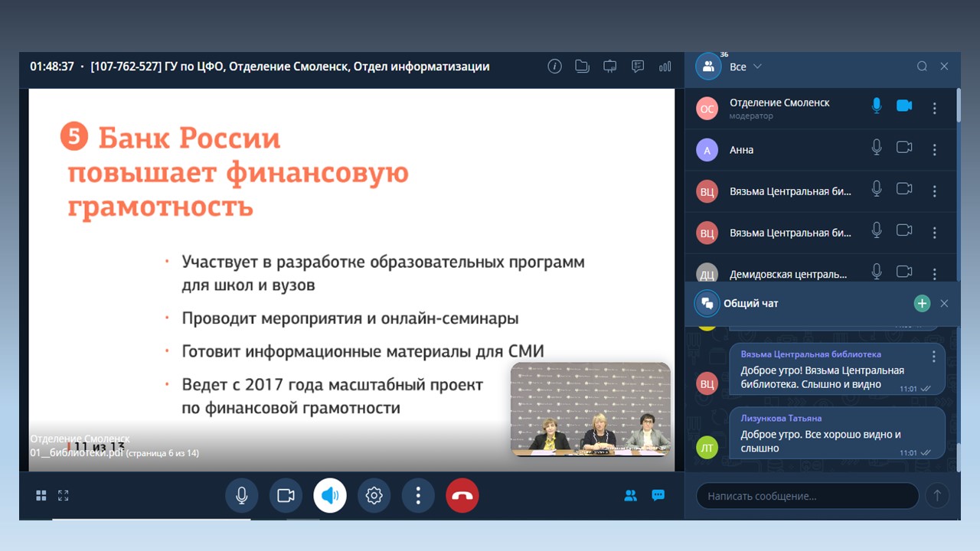Open the whiteboard presentation icon
Viewport: 980px width, 551px height.
(x=609, y=67)
